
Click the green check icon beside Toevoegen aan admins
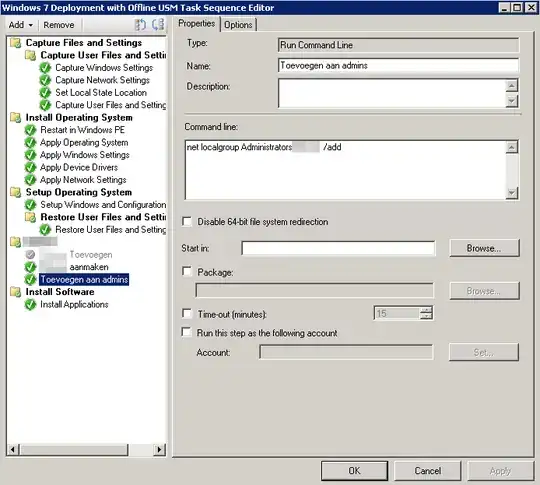tap(30, 279)
